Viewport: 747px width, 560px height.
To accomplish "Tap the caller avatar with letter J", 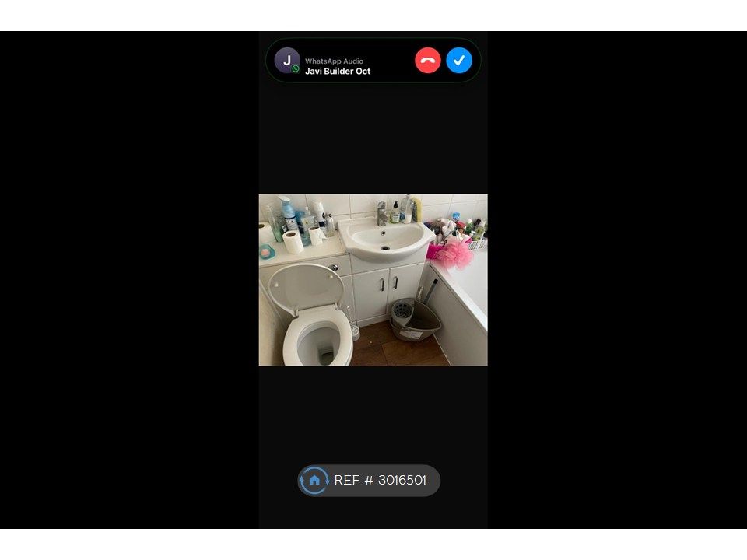I will pos(287,61).
